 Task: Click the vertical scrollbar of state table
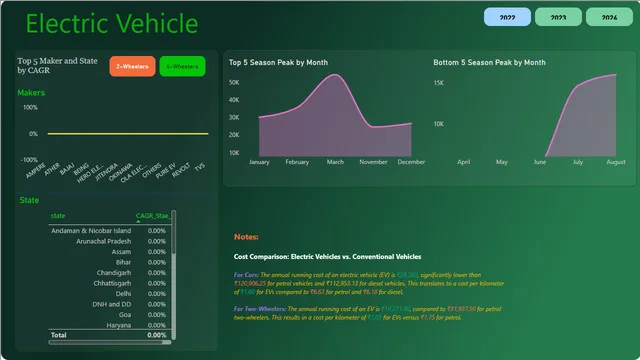[173, 274]
